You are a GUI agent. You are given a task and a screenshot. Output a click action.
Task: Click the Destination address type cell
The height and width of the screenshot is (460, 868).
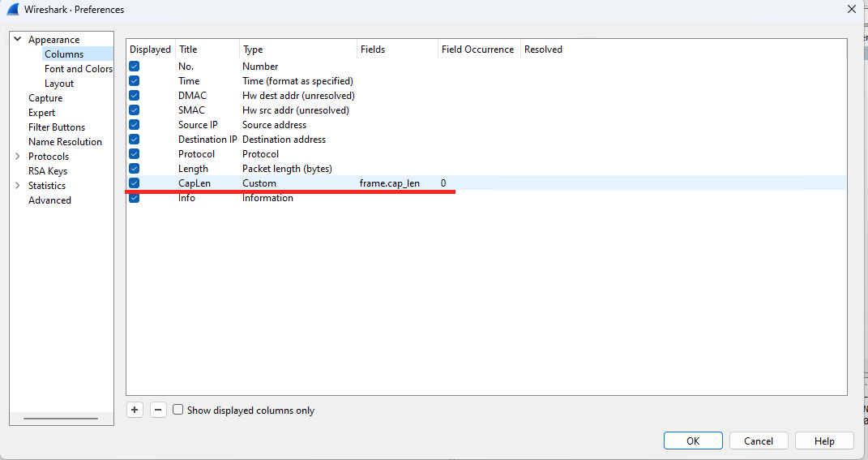tap(284, 139)
